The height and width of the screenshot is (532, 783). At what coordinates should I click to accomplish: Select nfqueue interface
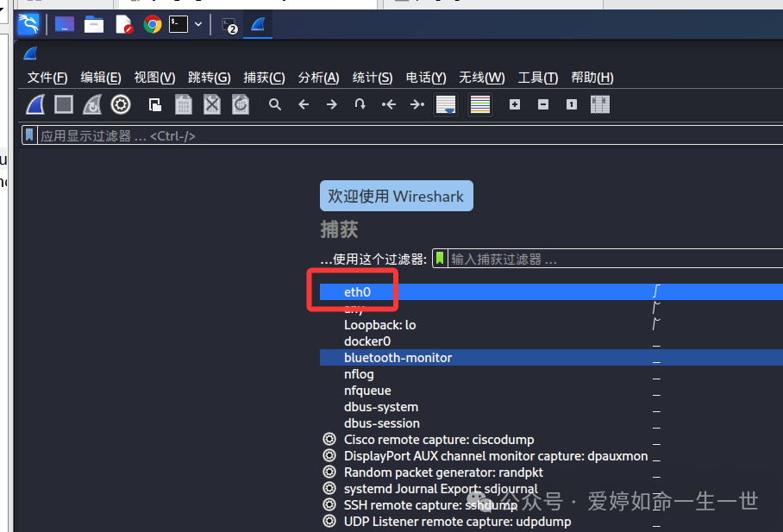point(551,391)
